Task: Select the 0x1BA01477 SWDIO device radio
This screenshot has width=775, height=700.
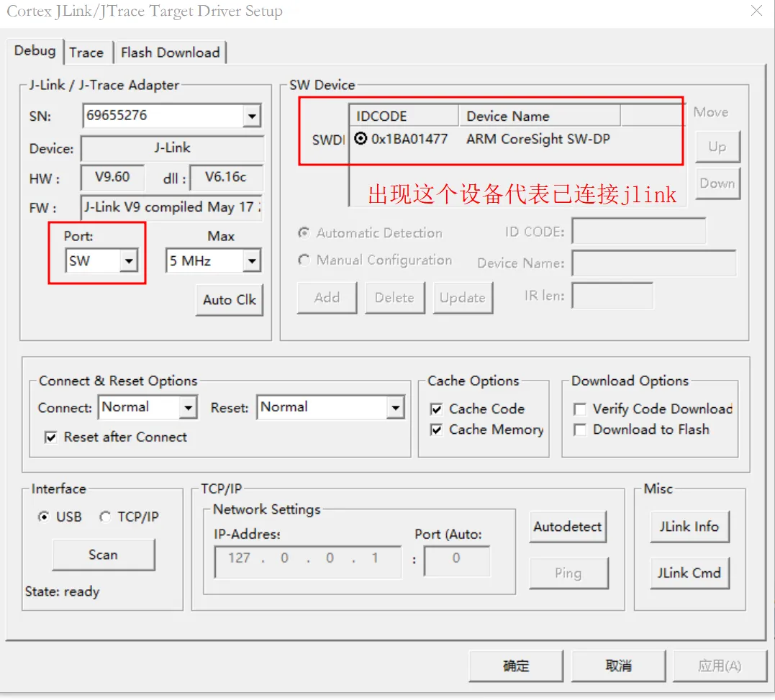Action: tap(361, 139)
